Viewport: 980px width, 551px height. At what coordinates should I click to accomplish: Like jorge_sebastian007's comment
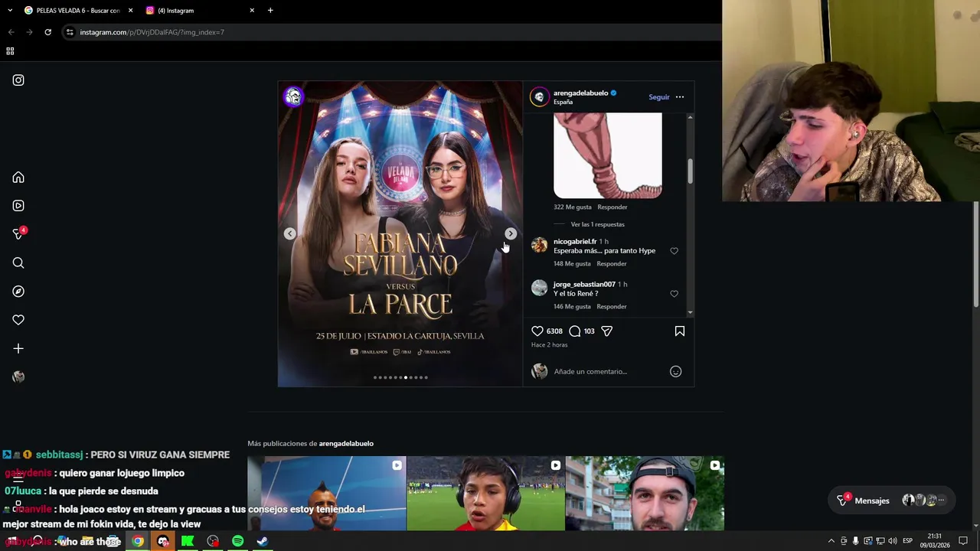click(675, 294)
